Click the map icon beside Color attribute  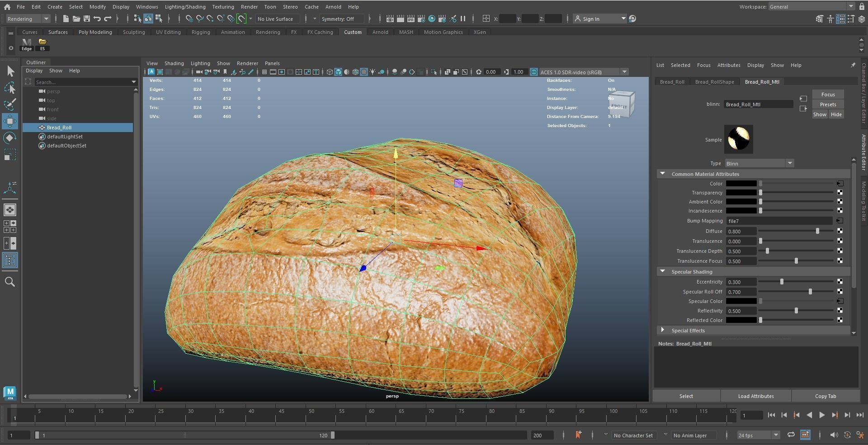tap(840, 184)
